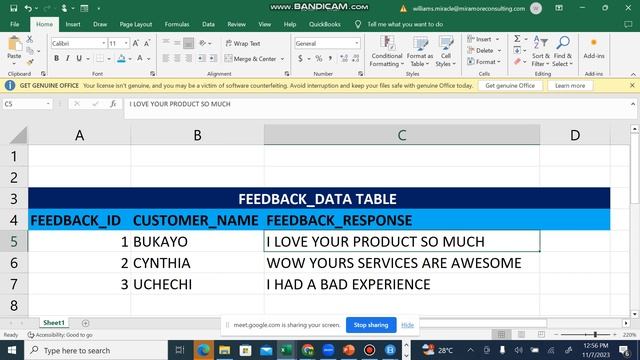Switch to the Data tab

(208, 24)
